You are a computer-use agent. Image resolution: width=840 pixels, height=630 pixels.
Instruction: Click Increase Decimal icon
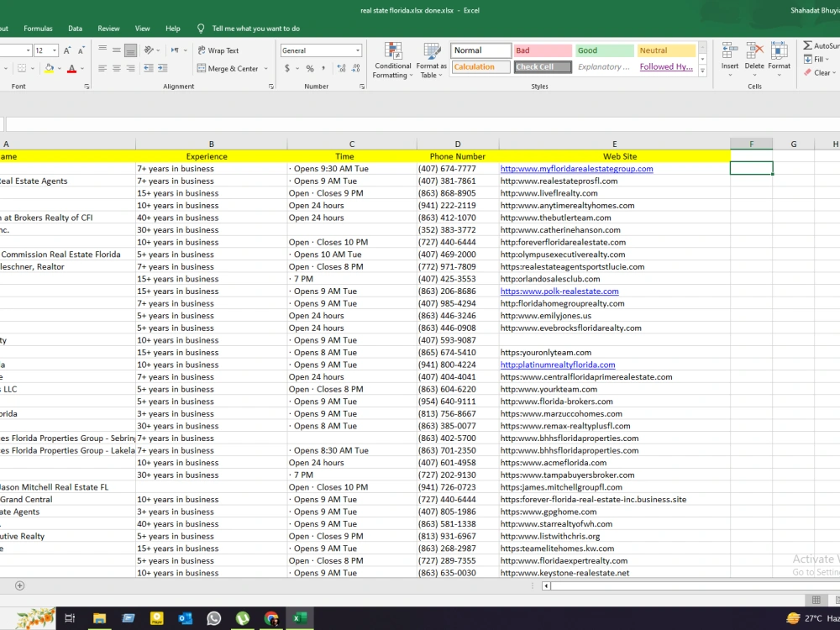click(x=341, y=69)
